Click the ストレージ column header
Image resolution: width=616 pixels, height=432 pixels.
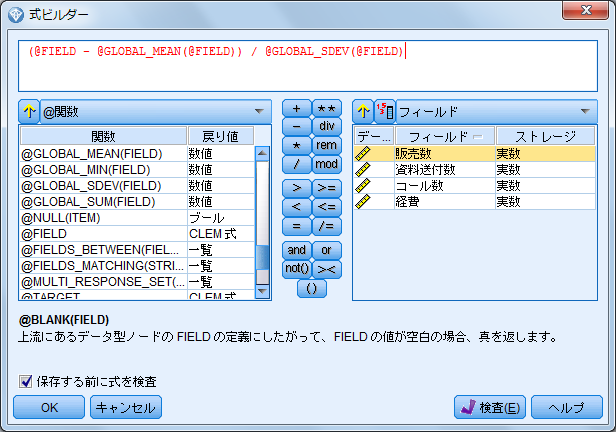coord(545,136)
